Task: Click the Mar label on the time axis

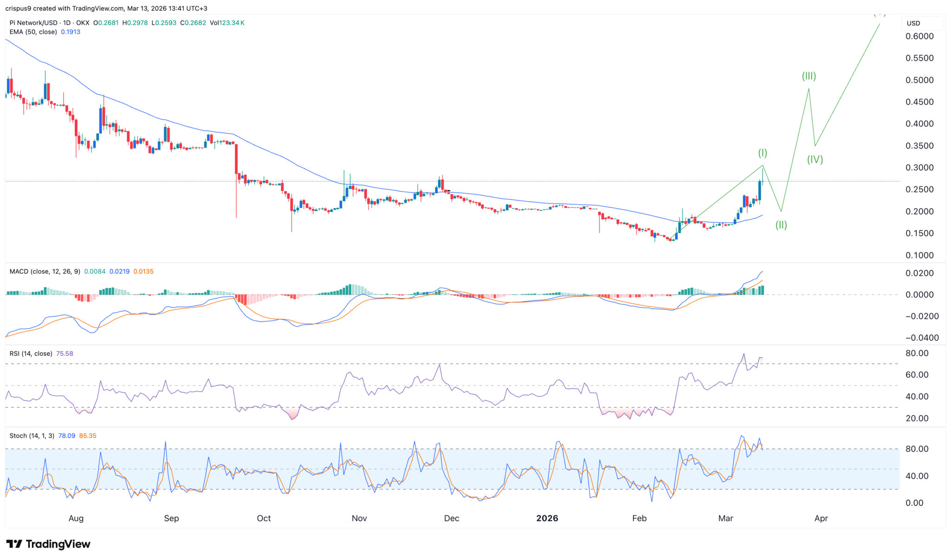Action: click(725, 518)
